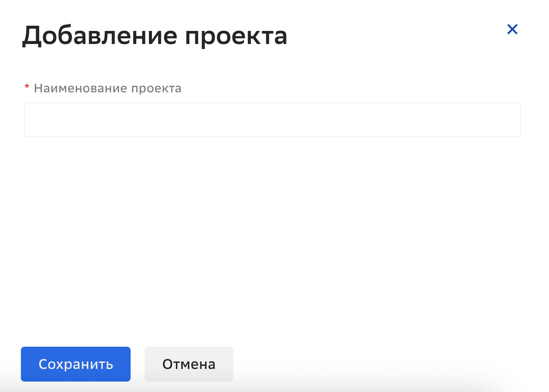Activate the blue Сохранить action
This screenshot has width=549, height=392.
point(75,364)
